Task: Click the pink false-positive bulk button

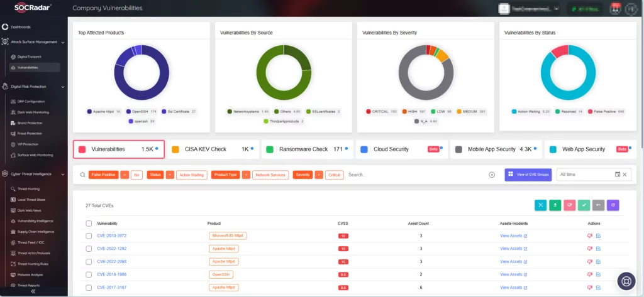Action: [x=569, y=205]
